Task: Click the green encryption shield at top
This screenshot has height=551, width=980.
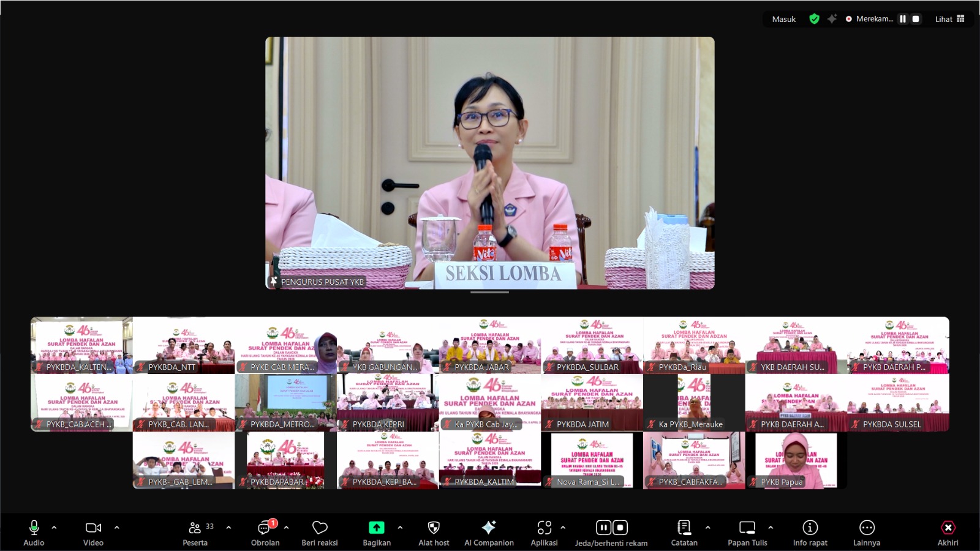Action: (814, 19)
